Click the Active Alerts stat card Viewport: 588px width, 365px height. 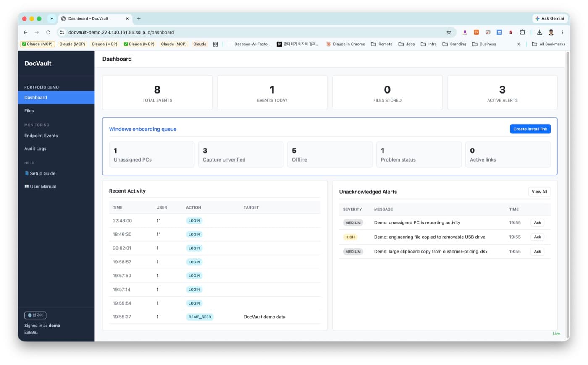pyautogui.click(x=502, y=93)
